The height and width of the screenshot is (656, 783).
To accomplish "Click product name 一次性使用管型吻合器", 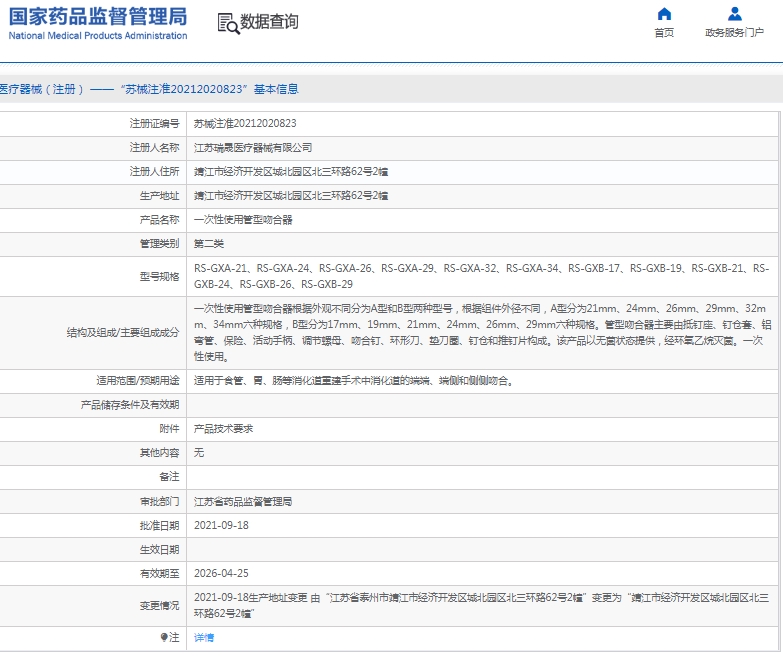I will [x=243, y=220].
